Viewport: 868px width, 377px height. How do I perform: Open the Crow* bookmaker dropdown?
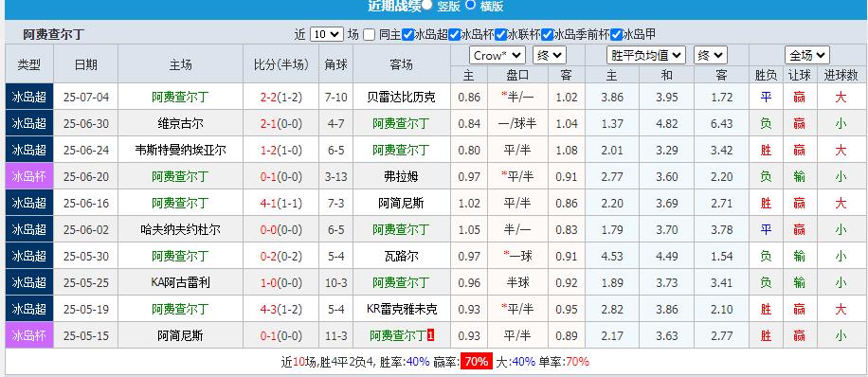pyautogui.click(x=497, y=55)
